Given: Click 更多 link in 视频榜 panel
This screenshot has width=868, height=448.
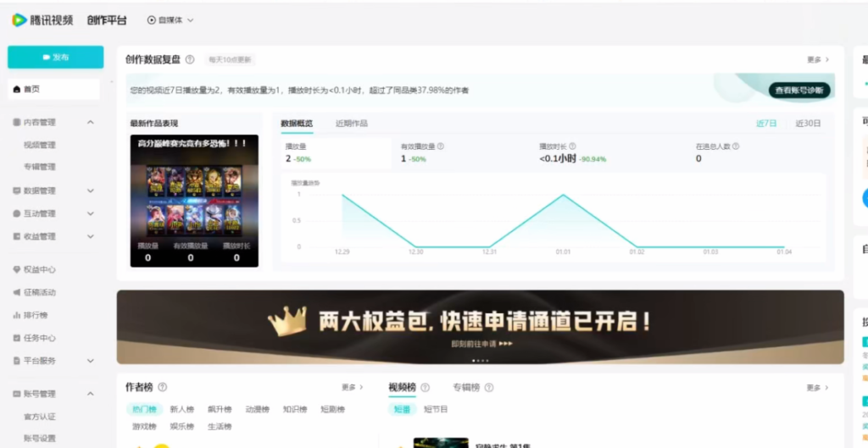Looking at the screenshot, I should (x=818, y=388).
